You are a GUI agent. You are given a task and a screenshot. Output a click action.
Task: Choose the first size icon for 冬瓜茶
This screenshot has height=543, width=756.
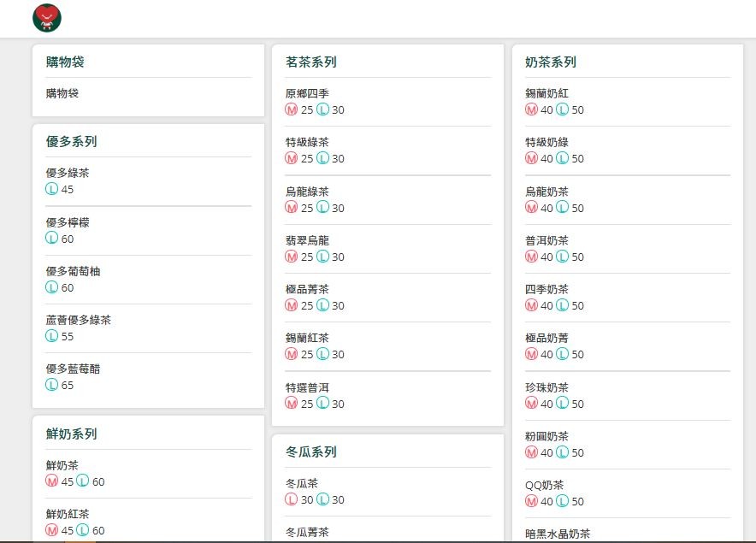(292, 500)
